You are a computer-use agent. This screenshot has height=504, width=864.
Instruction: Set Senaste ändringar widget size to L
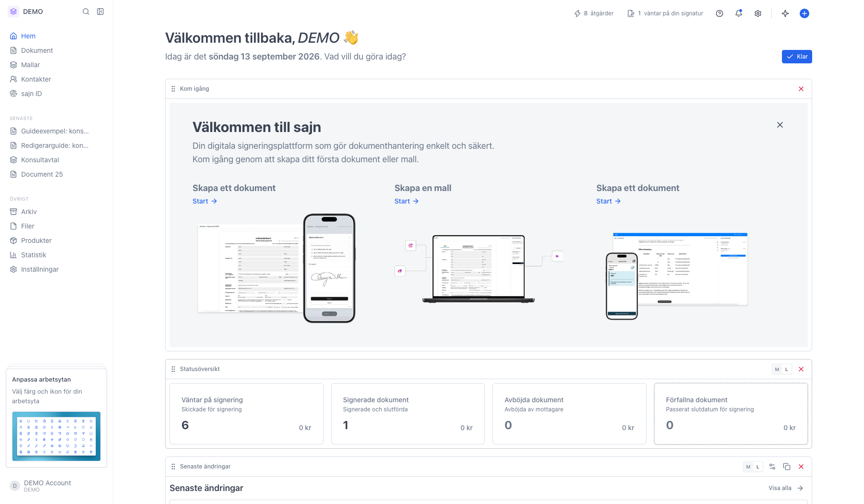click(x=758, y=467)
